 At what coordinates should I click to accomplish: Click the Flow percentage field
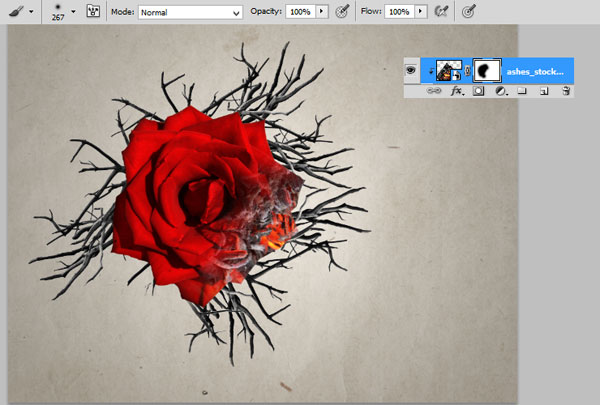pyautogui.click(x=398, y=12)
